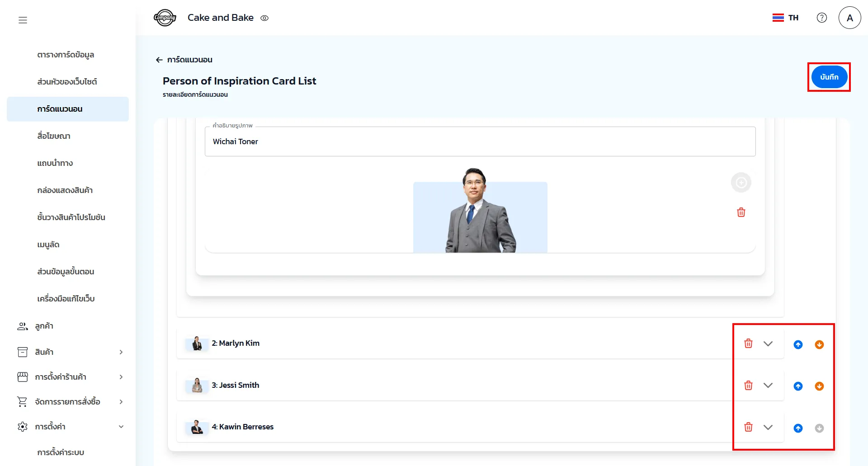Screen dimensions: 868x466
Task: Select เมนูลัด from the sidebar
Action: (48, 245)
